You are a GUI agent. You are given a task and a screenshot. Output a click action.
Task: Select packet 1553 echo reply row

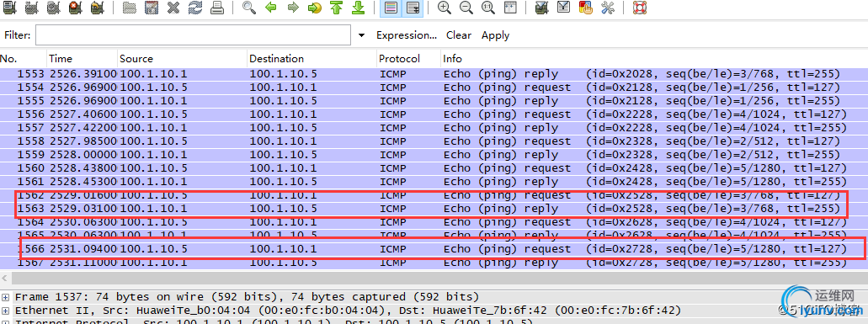(434, 74)
